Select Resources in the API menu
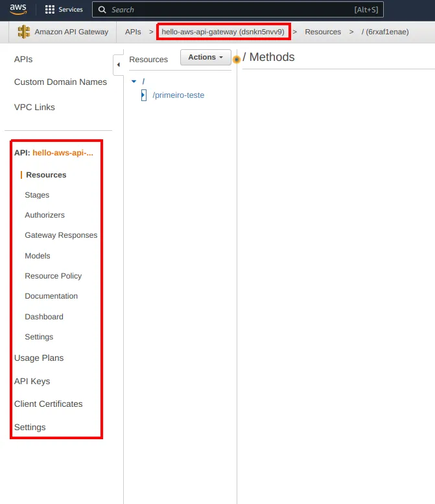The width and height of the screenshot is (435, 504). pos(46,175)
